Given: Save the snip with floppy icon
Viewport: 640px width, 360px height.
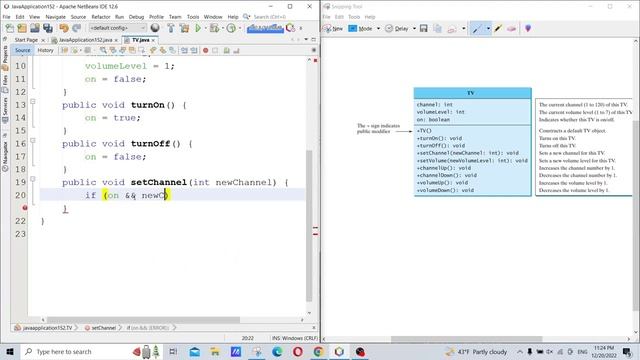Looking at the screenshot, I should 424,28.
